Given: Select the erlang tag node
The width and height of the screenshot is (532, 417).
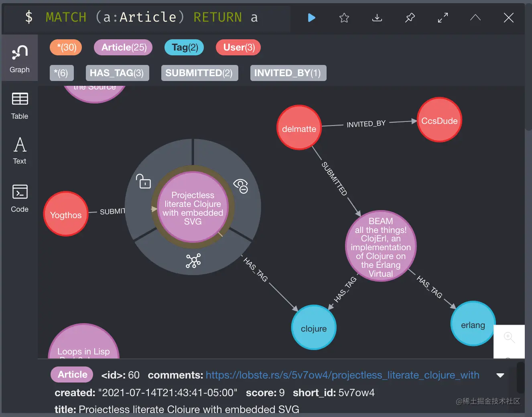Looking at the screenshot, I should (473, 324).
